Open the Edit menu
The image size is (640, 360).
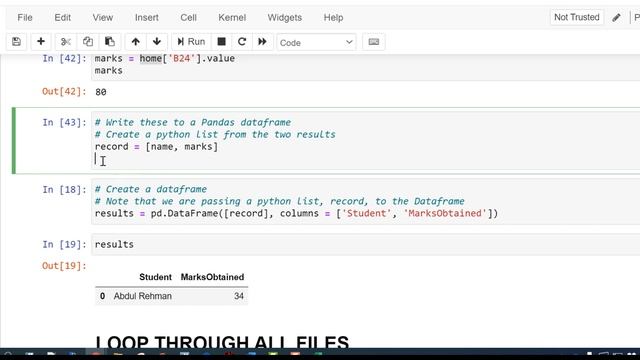click(62, 18)
